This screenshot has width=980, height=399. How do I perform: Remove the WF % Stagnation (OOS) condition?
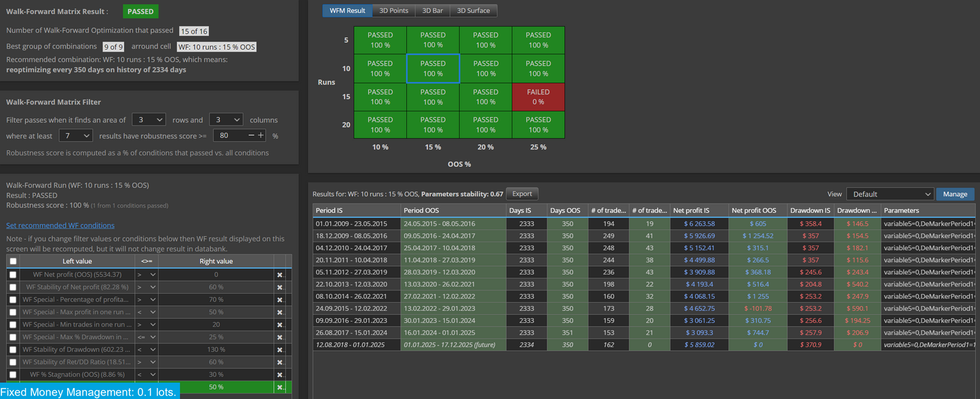(x=279, y=375)
